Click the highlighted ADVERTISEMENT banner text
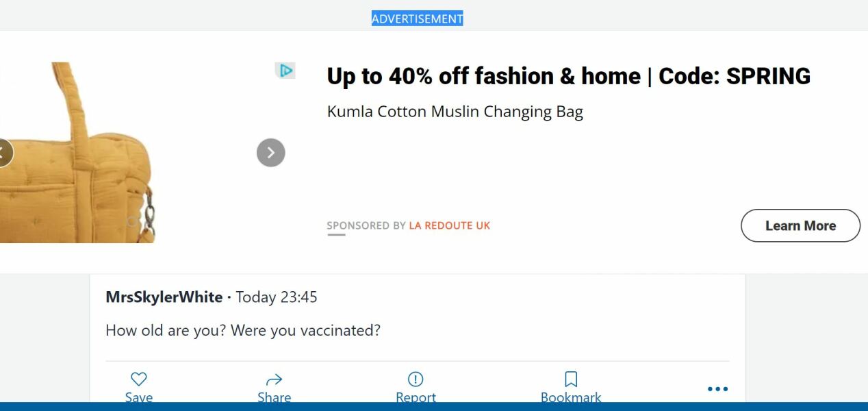 point(417,18)
